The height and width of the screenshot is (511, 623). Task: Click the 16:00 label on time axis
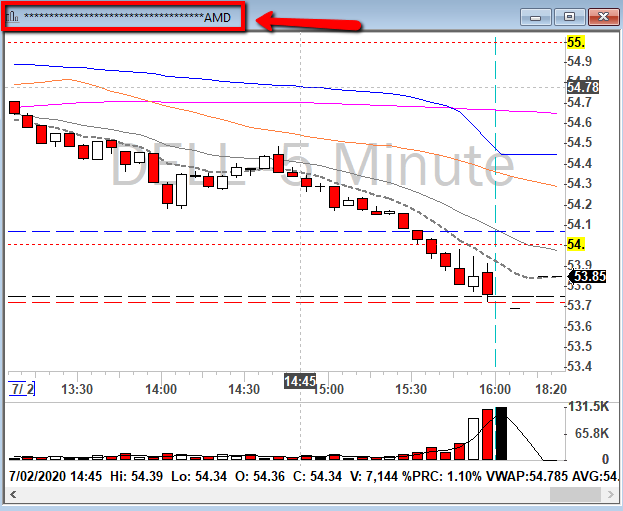click(x=496, y=389)
